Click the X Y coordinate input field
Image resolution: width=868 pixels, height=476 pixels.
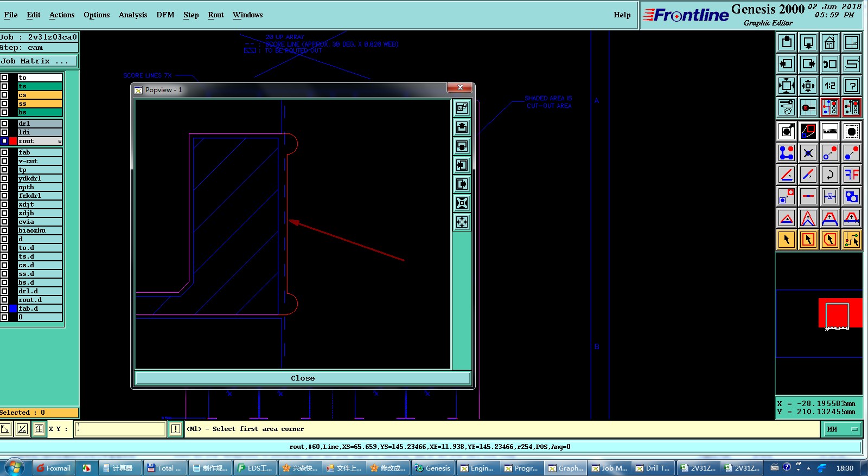point(120,429)
